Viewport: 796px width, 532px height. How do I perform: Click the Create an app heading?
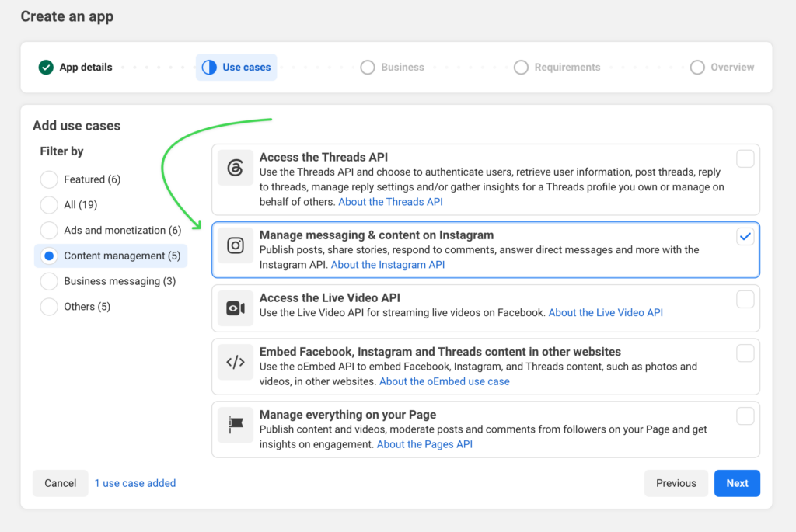67,17
